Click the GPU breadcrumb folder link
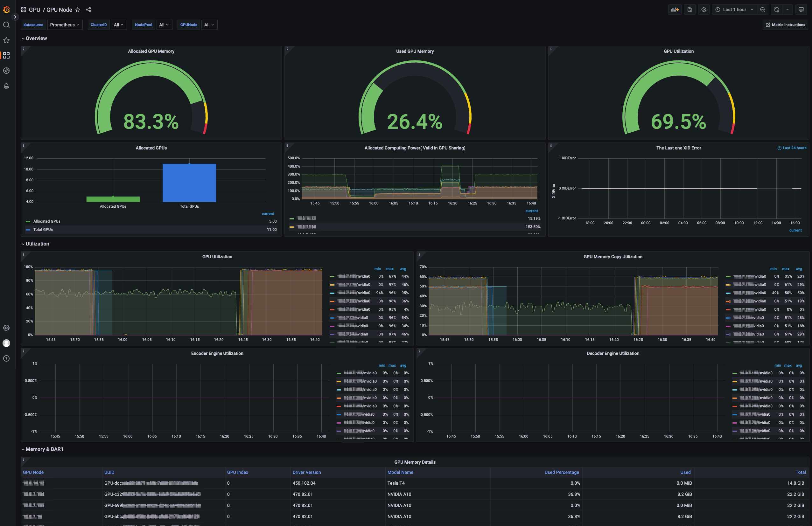 34,10
